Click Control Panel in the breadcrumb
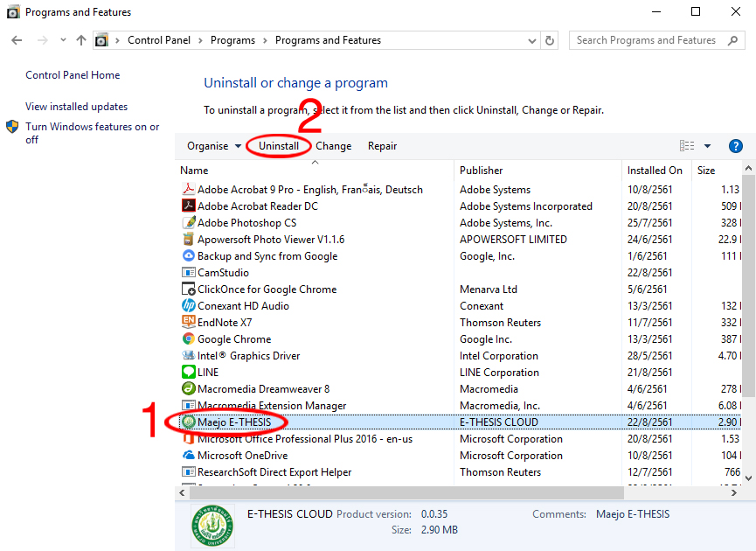 159,40
